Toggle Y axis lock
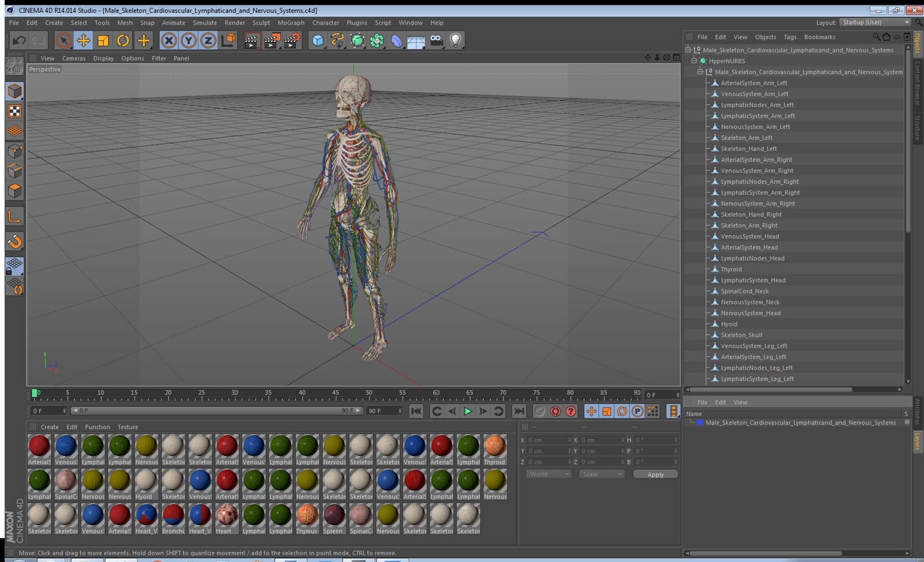 click(x=188, y=41)
